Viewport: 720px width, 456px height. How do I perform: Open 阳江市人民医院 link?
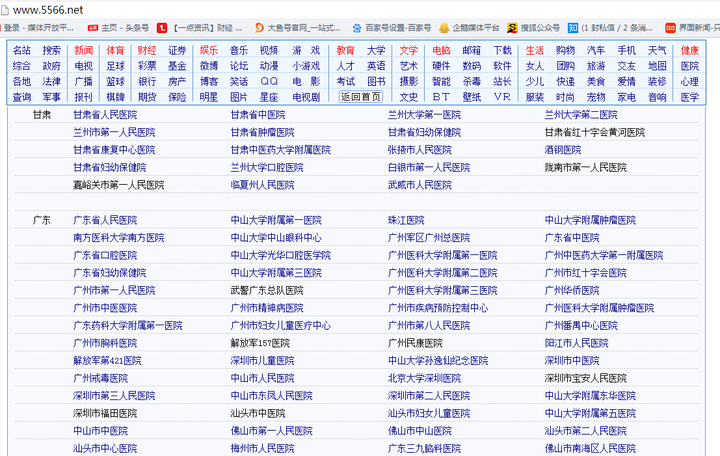[x=576, y=343]
